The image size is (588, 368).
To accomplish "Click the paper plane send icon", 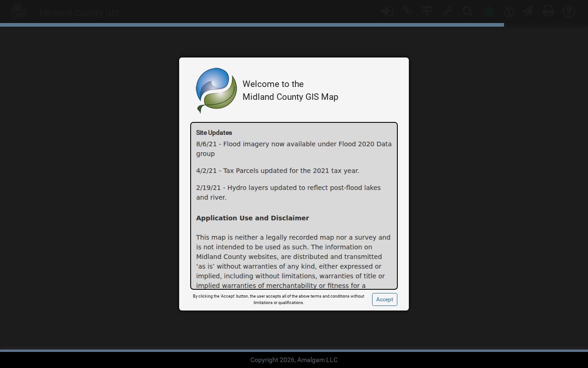I will (x=528, y=11).
